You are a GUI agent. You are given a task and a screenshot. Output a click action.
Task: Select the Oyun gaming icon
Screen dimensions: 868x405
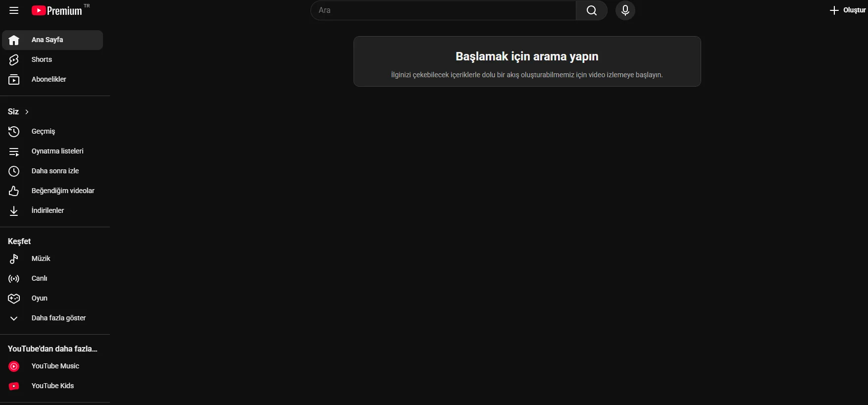coord(14,299)
